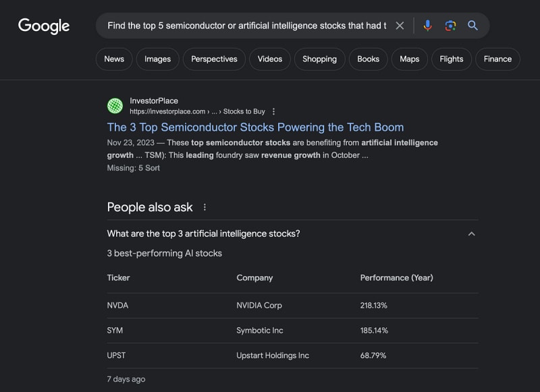The height and width of the screenshot is (392, 540).
Task: Open InvestorPlace result options menu
Action: [273, 111]
